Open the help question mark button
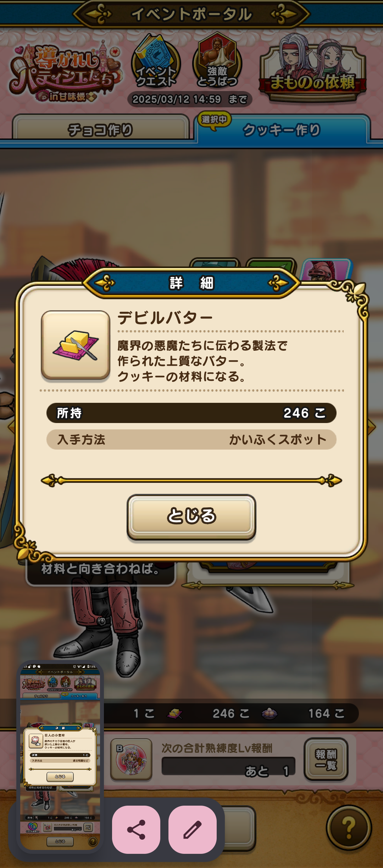 pyautogui.click(x=349, y=827)
